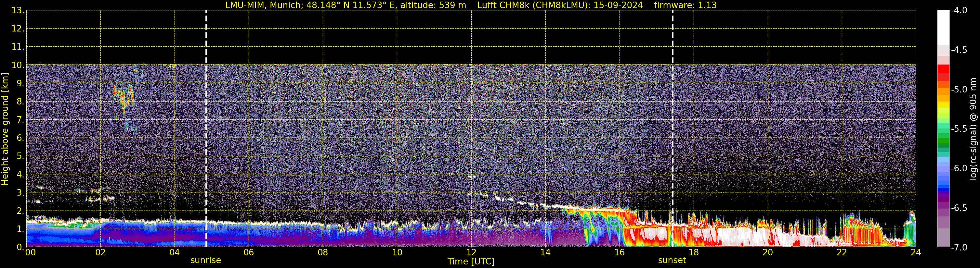Click the 'Height above ground [km]' axis label
The height and width of the screenshot is (268, 980).
click(x=5, y=129)
